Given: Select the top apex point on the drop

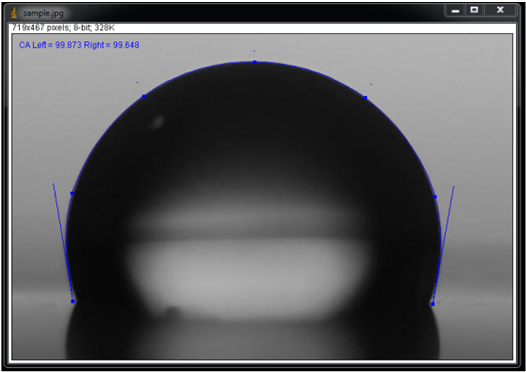Looking at the screenshot, I should [255, 62].
